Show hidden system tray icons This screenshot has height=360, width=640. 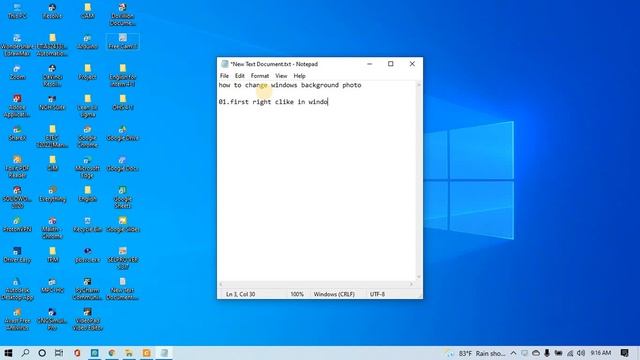[x=513, y=353]
